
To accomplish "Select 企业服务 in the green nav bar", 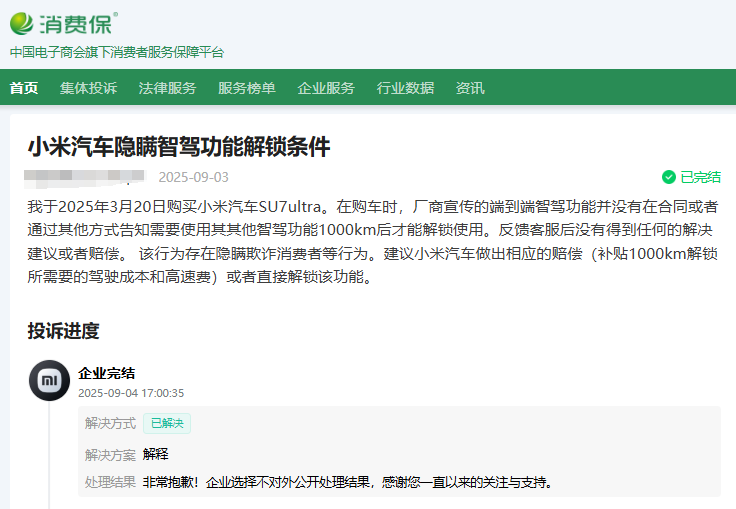I will (x=326, y=88).
